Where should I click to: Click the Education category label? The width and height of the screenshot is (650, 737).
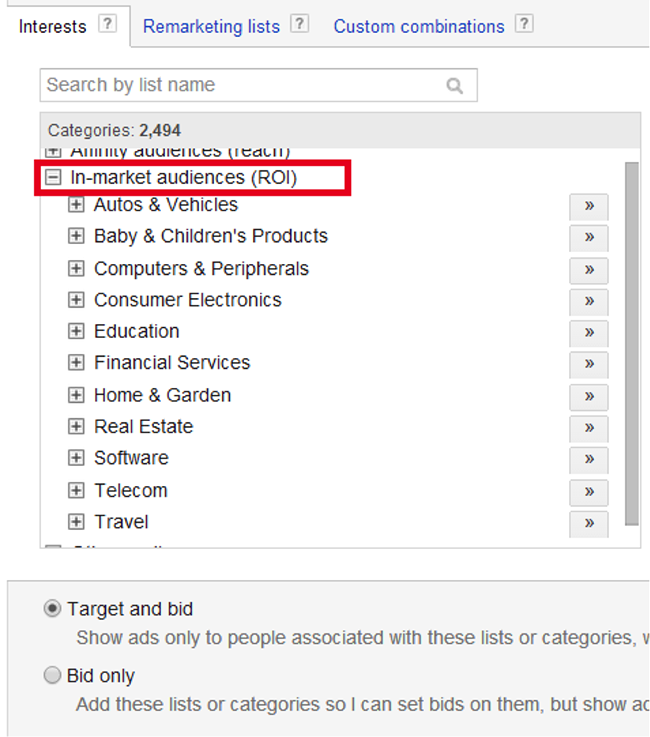137,331
